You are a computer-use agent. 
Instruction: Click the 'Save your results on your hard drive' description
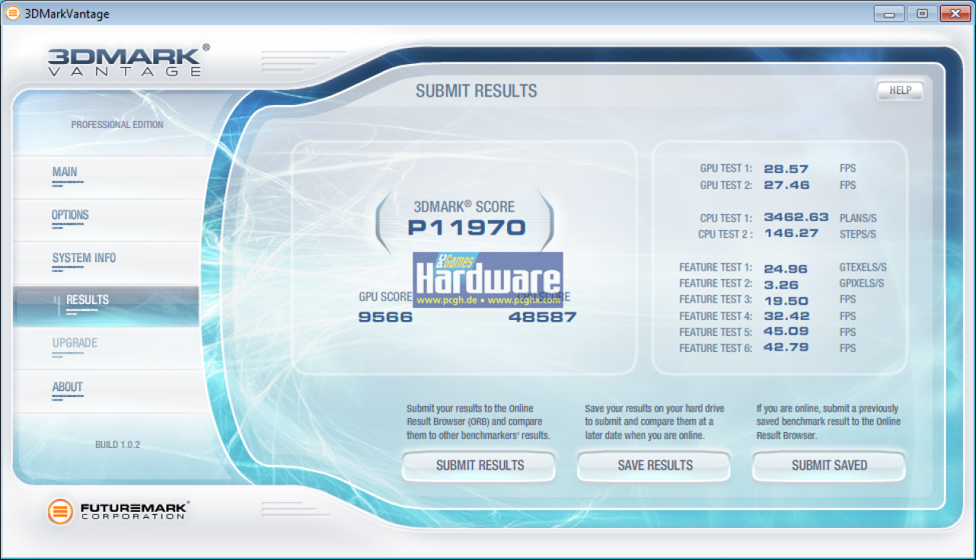654,422
